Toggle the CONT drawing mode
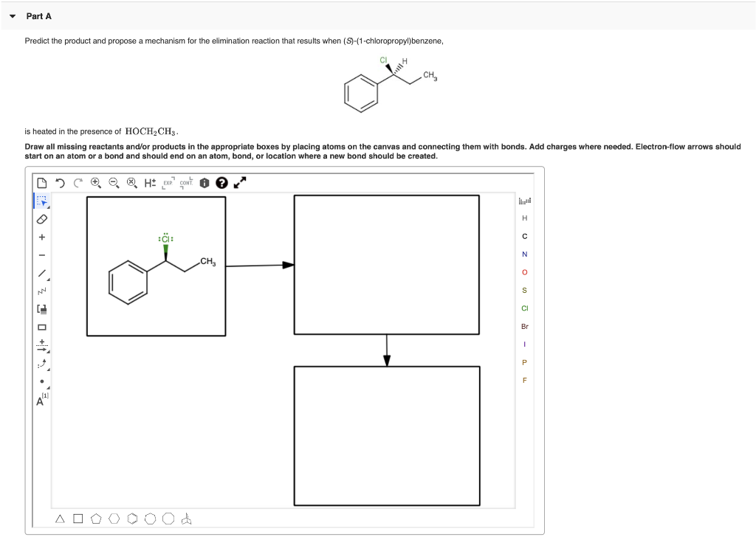The image size is (756, 537). tap(187, 182)
